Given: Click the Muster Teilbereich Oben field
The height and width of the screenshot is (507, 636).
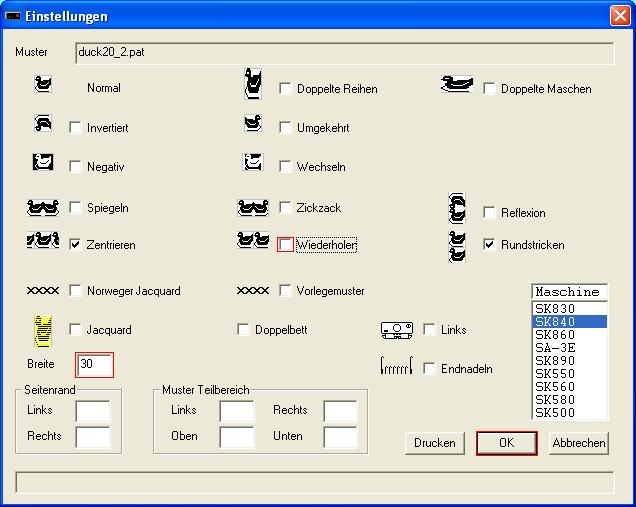Looking at the screenshot, I should (237, 437).
